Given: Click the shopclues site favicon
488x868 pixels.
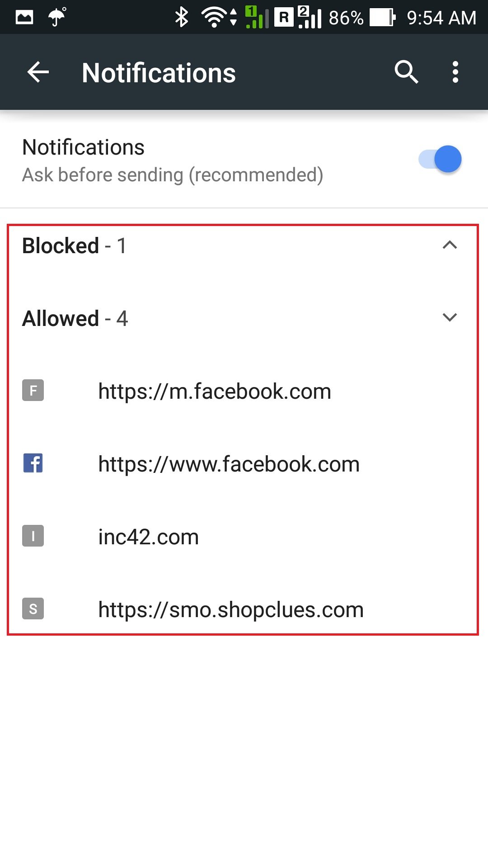Looking at the screenshot, I should click(x=33, y=609).
